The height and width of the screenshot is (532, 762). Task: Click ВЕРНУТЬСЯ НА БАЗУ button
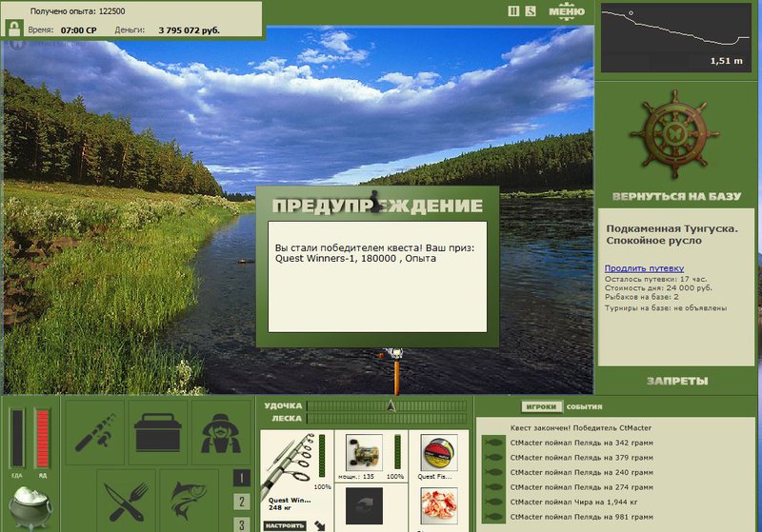click(x=676, y=197)
